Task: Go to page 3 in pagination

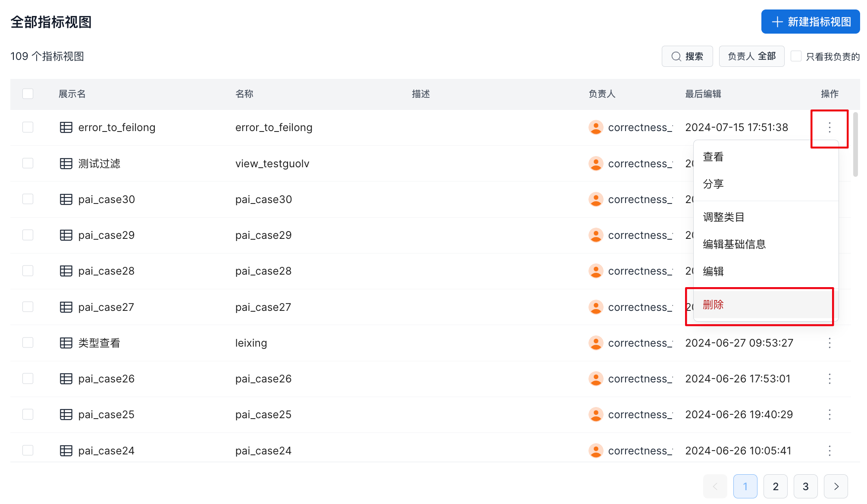Action: point(805,487)
